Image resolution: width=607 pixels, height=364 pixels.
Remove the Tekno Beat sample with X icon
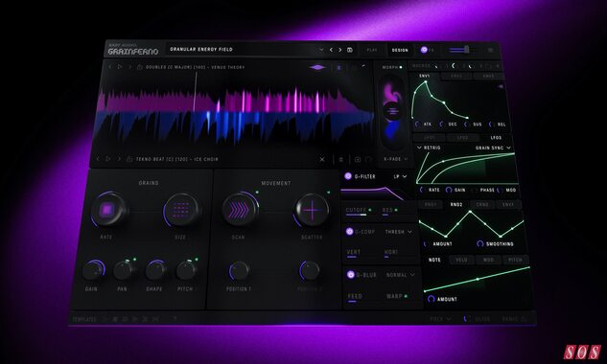(x=322, y=159)
